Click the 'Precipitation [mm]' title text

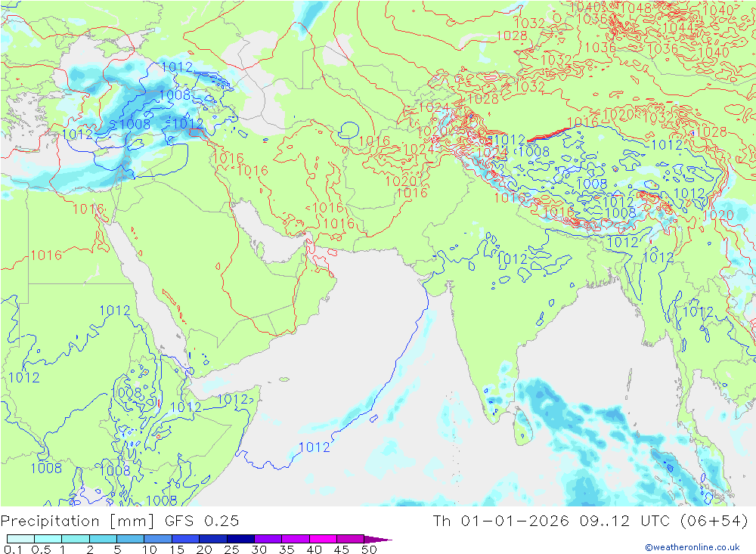[x=77, y=522]
